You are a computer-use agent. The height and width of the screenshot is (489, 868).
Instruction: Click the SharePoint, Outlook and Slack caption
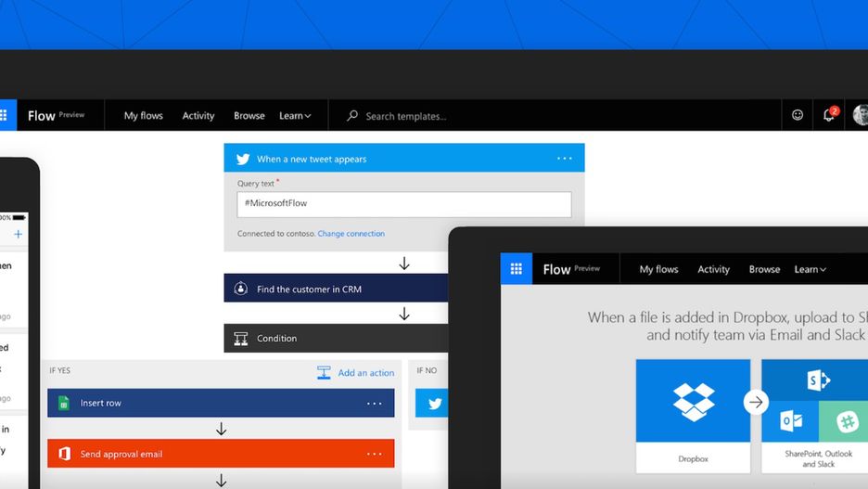point(818,458)
